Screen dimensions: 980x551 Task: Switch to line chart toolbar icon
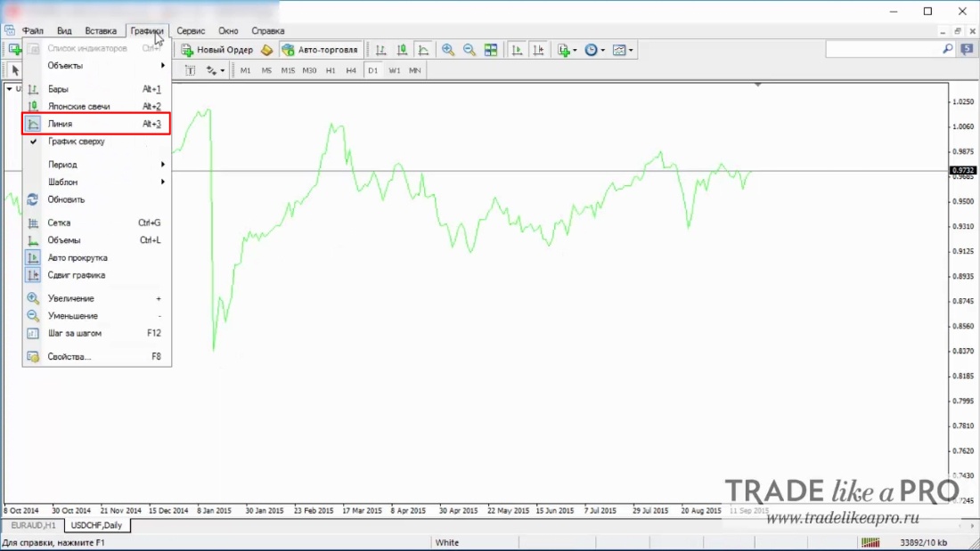click(423, 50)
